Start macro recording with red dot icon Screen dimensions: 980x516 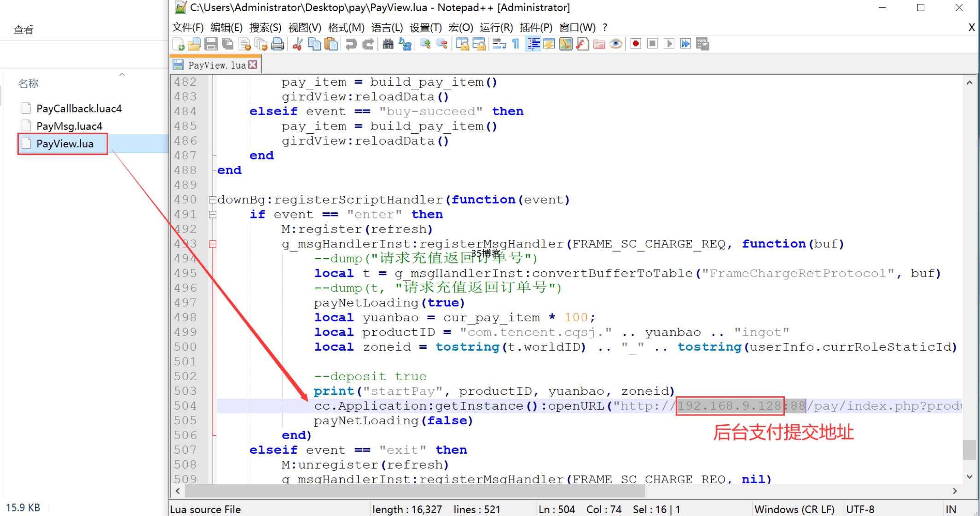point(636,44)
